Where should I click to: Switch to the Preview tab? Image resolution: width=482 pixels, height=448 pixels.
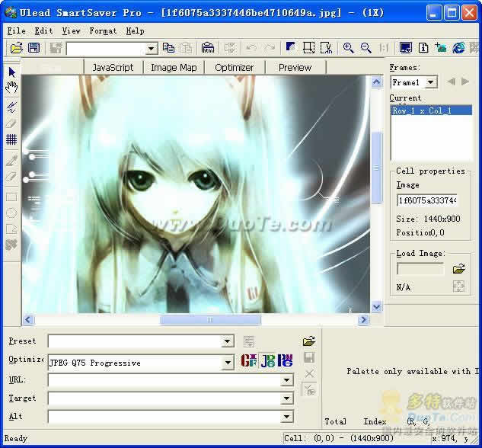(295, 67)
